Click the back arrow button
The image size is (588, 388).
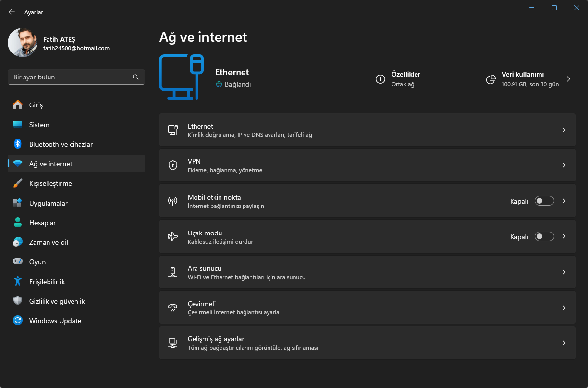pyautogui.click(x=11, y=12)
